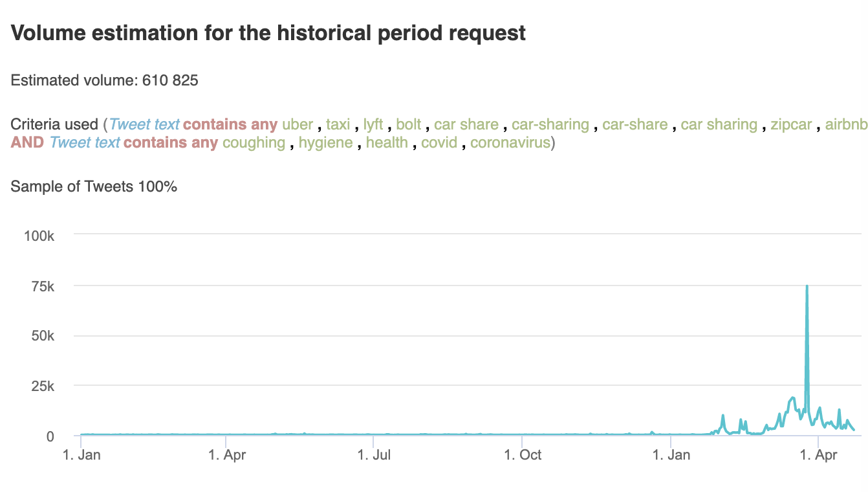The width and height of the screenshot is (868, 492).
Task: Click the 'coronavirus' keyword term
Action: pos(510,142)
